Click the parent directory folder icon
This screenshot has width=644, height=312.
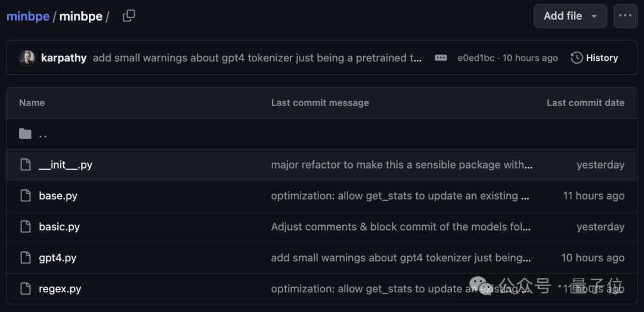25,133
